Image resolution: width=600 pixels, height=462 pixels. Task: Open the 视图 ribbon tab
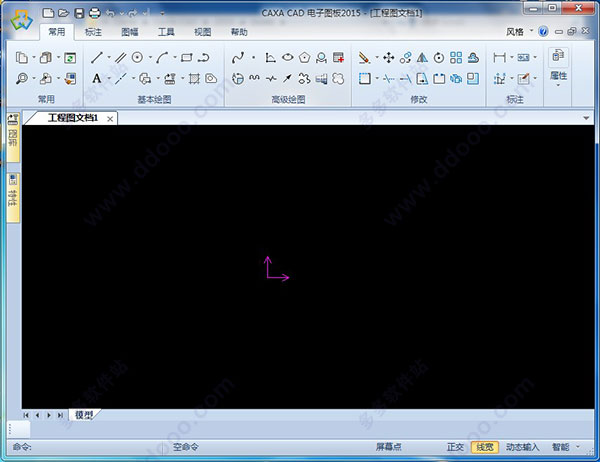coord(202,32)
